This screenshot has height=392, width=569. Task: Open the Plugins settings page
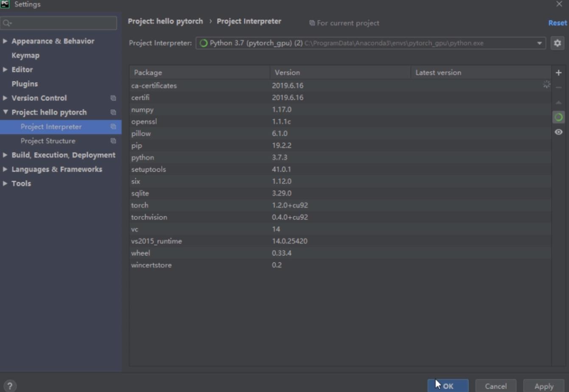pos(25,84)
